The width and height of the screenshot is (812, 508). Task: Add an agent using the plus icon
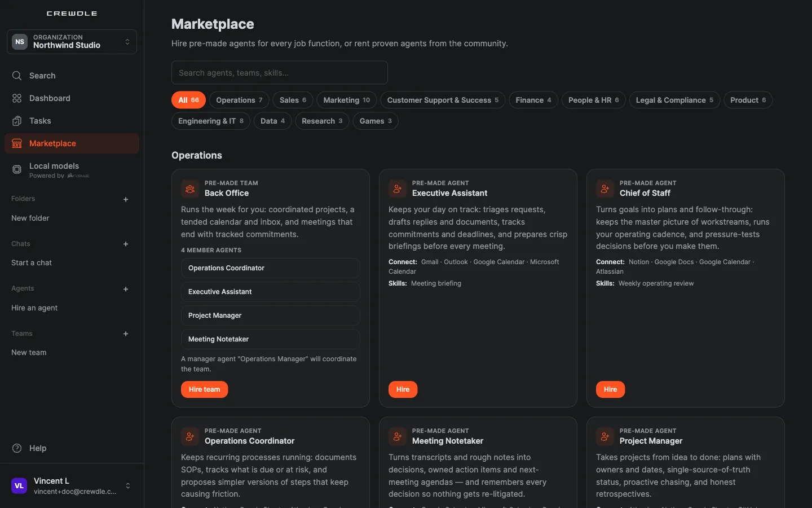[x=126, y=289]
